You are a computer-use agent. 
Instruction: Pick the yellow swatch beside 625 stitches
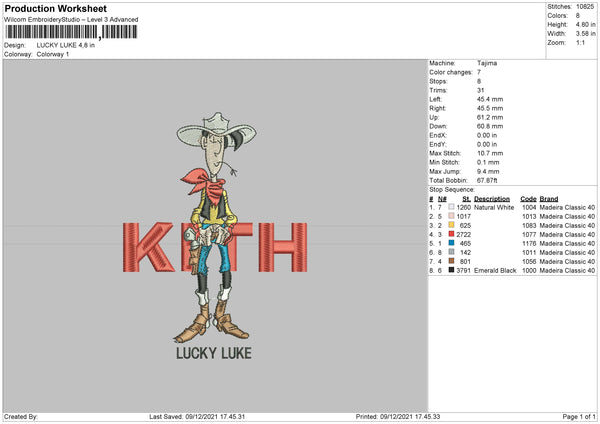(452, 225)
